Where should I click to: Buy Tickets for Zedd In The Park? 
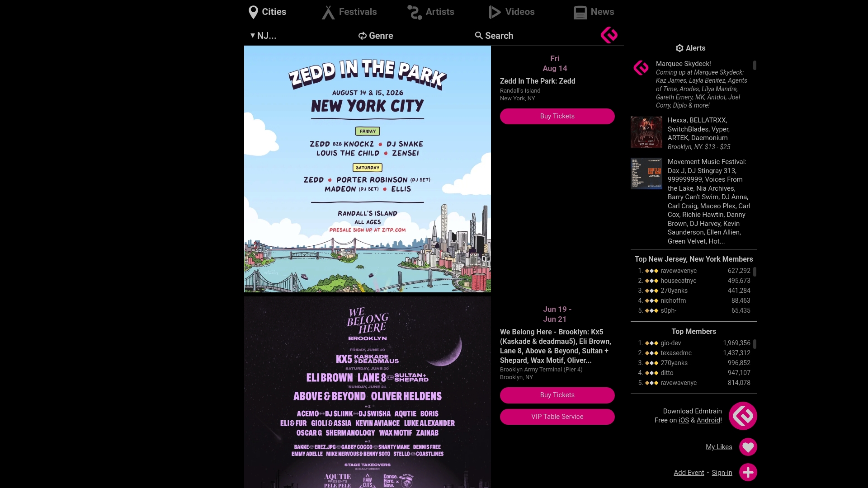click(557, 116)
